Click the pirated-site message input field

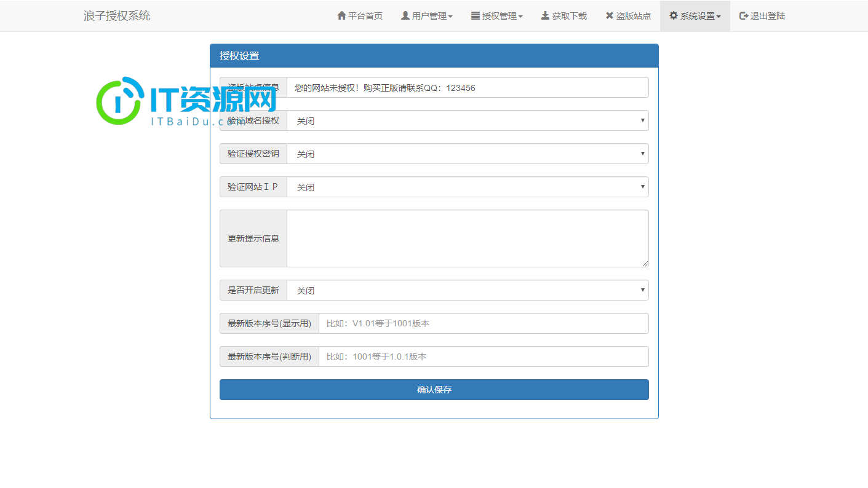468,87
